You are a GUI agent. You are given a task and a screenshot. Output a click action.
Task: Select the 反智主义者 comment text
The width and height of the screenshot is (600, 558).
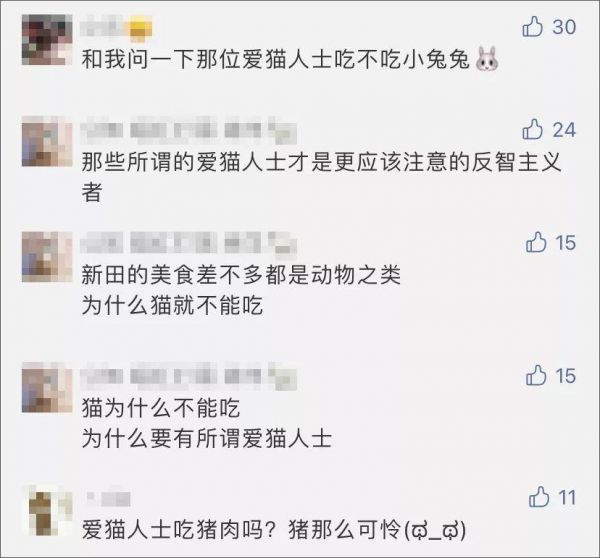(x=321, y=177)
